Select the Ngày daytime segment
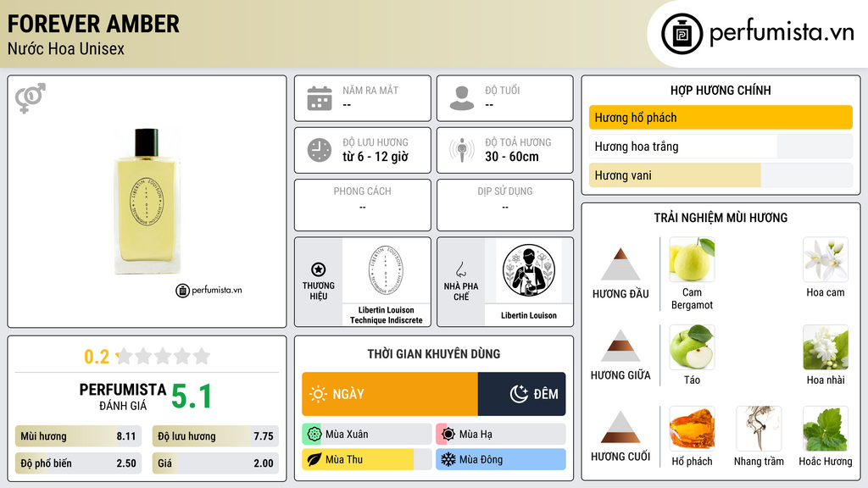Viewport: 868px width, 488px height. click(390, 394)
